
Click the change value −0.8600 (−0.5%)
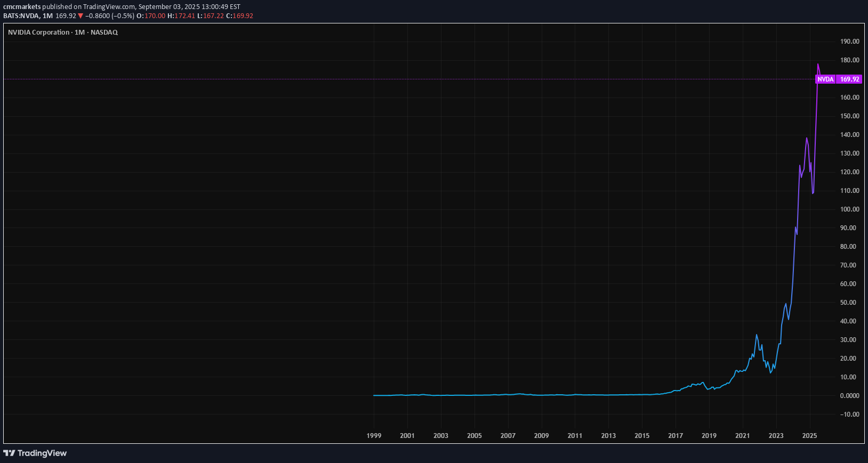click(110, 16)
